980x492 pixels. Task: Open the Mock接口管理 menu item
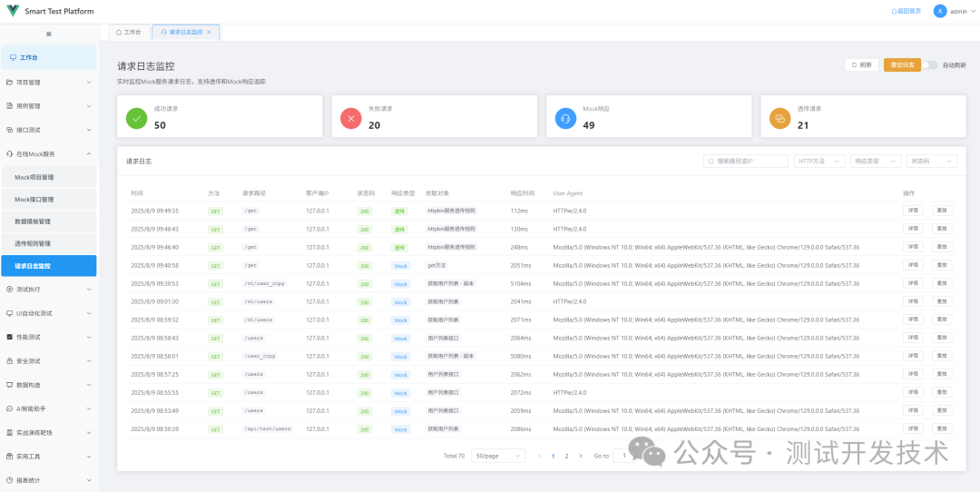click(x=49, y=200)
